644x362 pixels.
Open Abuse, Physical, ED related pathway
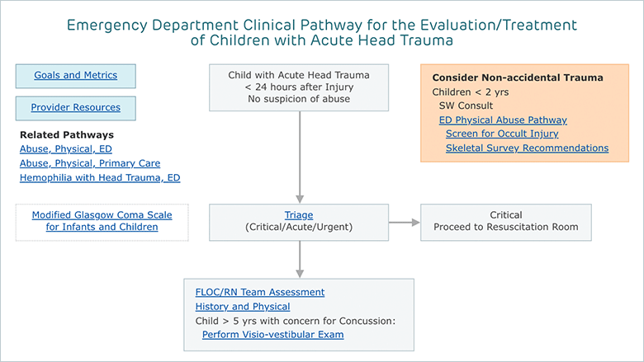point(66,148)
